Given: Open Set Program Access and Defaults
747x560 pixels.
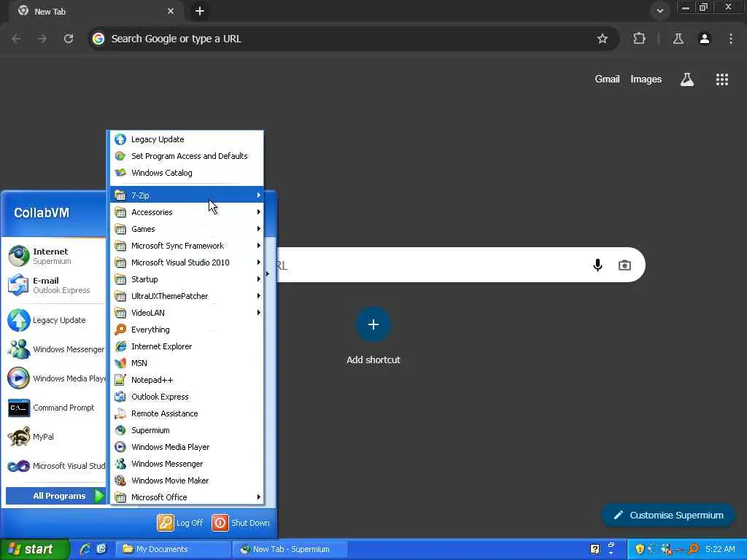Looking at the screenshot, I should click(x=187, y=156).
